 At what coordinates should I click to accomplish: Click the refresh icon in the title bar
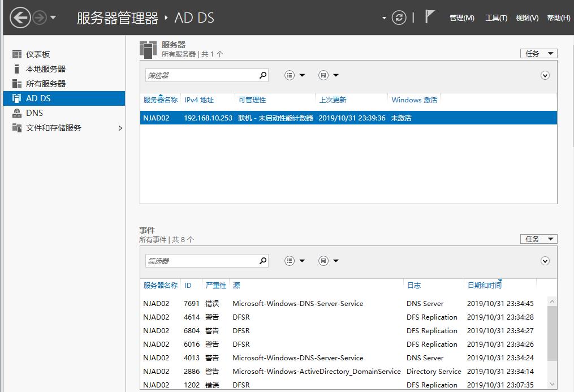point(399,17)
